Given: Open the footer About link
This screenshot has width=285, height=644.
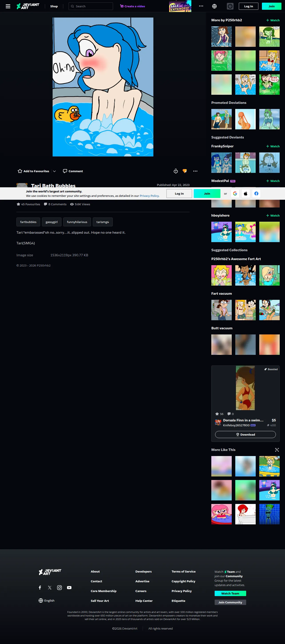Looking at the screenshot, I should pyautogui.click(x=95, y=571).
